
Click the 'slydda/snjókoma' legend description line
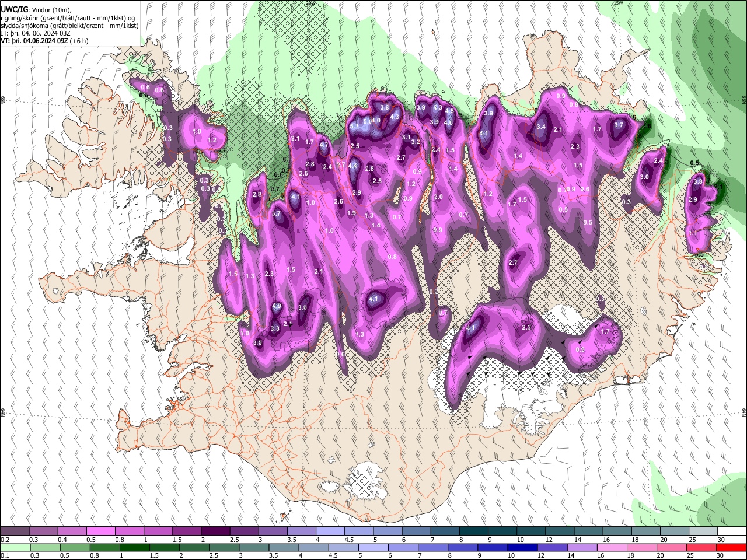click(69, 26)
